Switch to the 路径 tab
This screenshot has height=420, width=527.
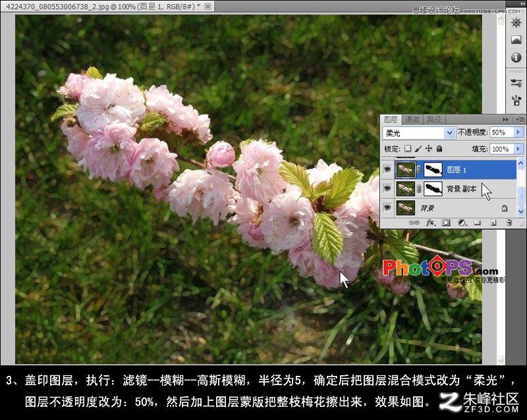tap(434, 119)
